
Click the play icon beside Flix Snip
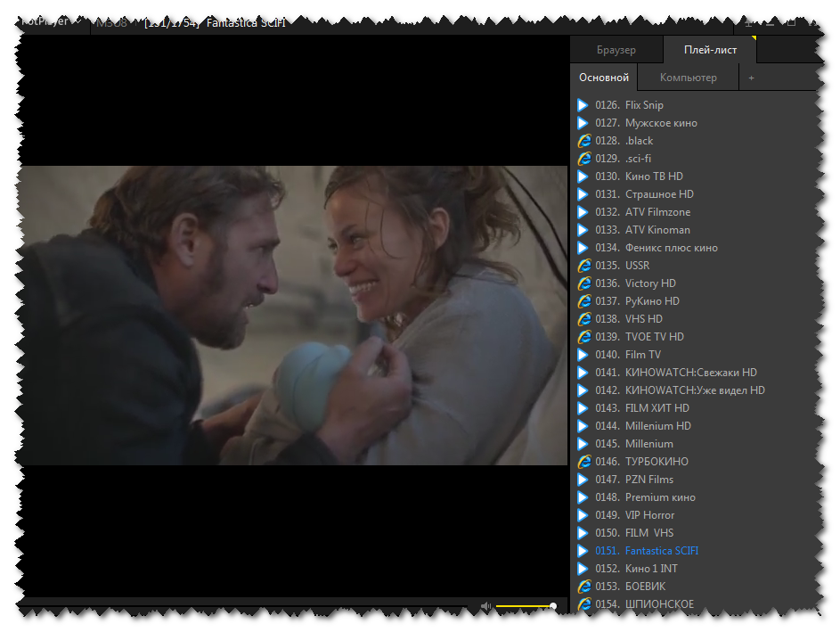[583, 105]
